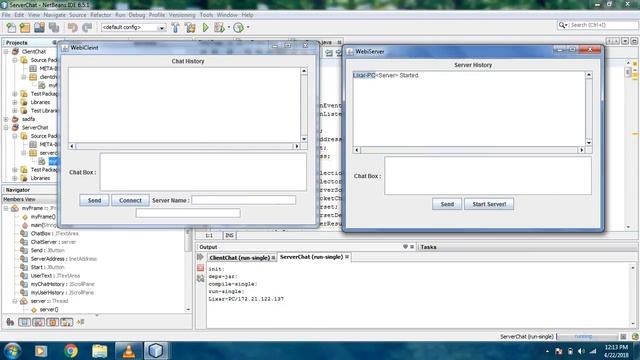Viewport: 640px width, 360px height.
Task: Collapse the server Thread node in Navigator
Action: [15, 301]
